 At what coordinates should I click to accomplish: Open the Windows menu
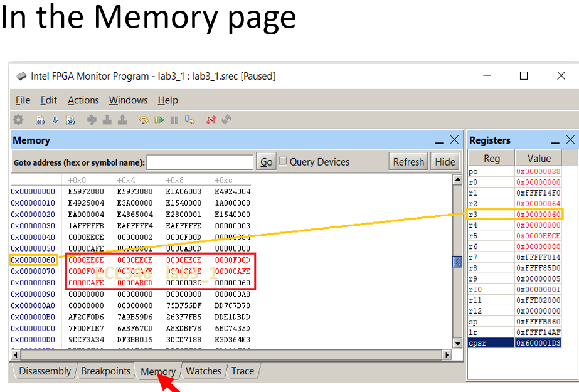coord(128,100)
